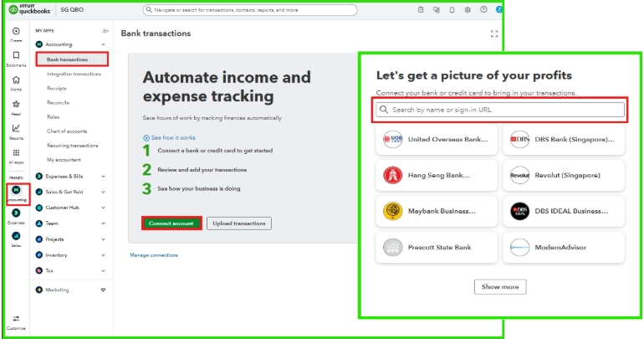Screen dimensions: 644x339
Task: Expand the Sales & Get Paid section
Action: [x=103, y=192]
